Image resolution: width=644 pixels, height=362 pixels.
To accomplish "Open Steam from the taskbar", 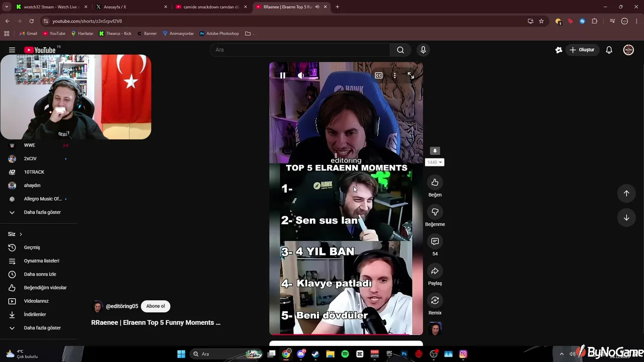I will click(x=315, y=354).
